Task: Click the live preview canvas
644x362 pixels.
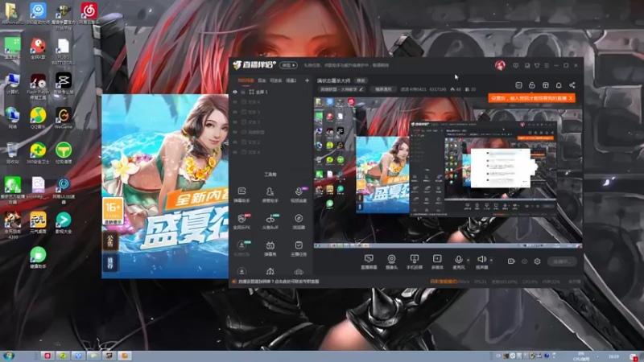Action: tap(448, 172)
